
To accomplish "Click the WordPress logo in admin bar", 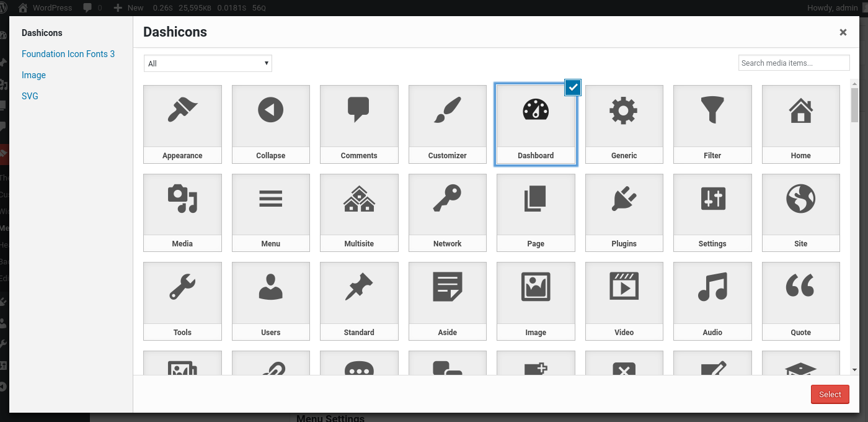I will pos(3,8).
